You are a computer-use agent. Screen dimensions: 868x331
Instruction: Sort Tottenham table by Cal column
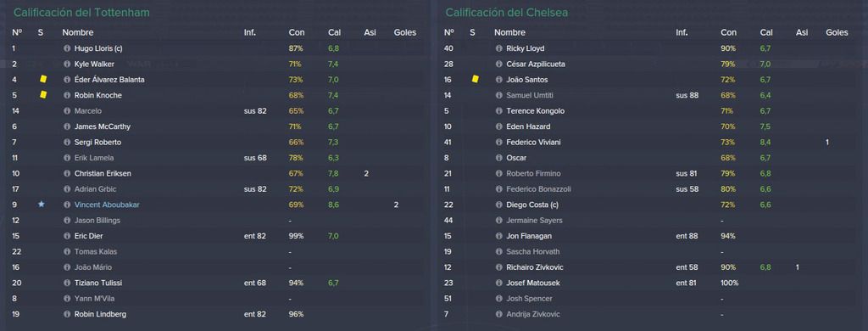(x=334, y=33)
